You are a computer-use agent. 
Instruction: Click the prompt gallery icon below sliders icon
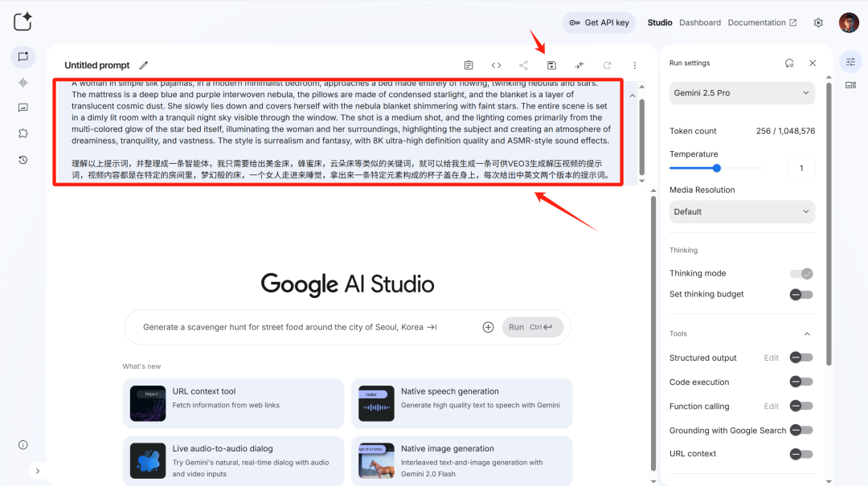pyautogui.click(x=851, y=84)
